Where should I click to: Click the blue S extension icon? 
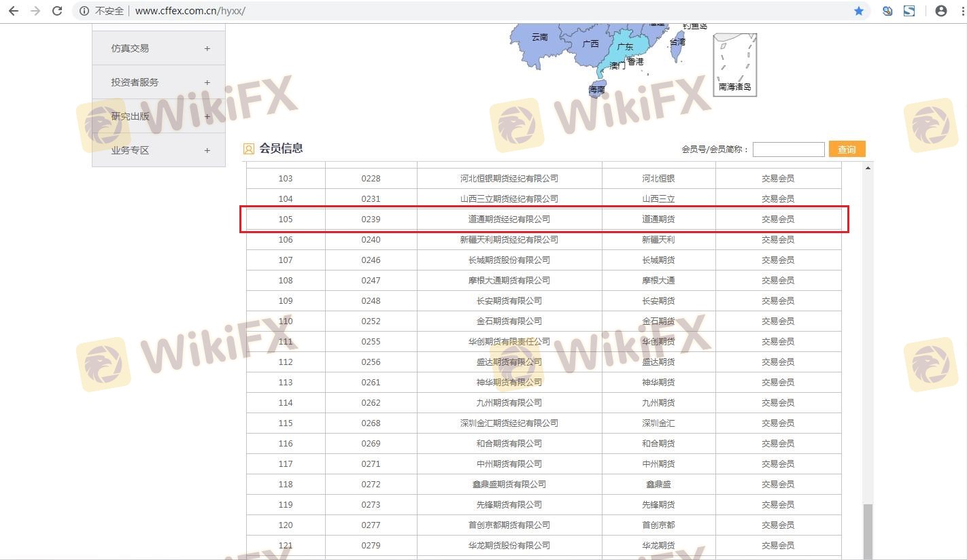click(909, 11)
